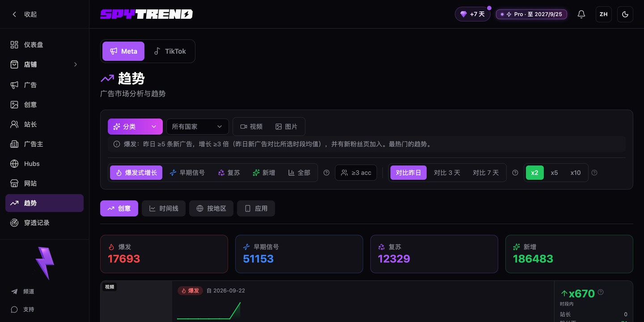644x322 pixels.
Task: Open 趋势 item in sidebar
Action: [44, 203]
